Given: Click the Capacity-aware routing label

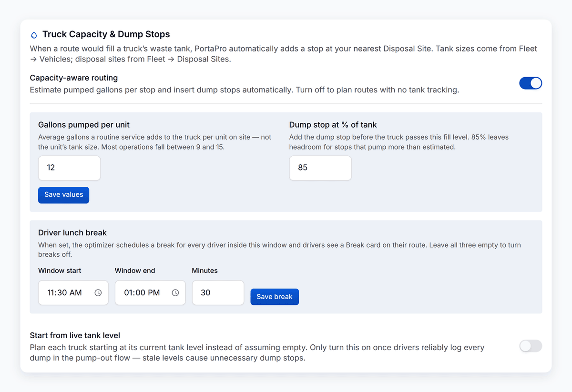Looking at the screenshot, I should click(74, 78).
